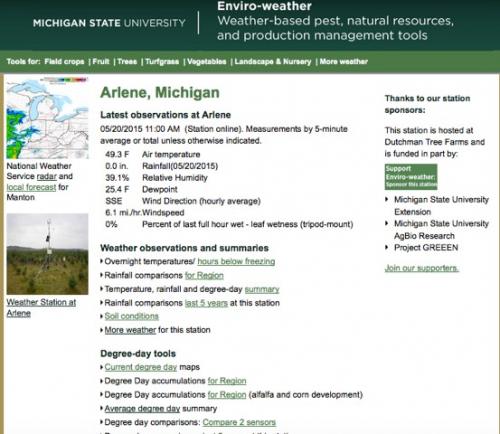Click the radar map thumbnail
Screen dimensions: 500x434
(48, 118)
